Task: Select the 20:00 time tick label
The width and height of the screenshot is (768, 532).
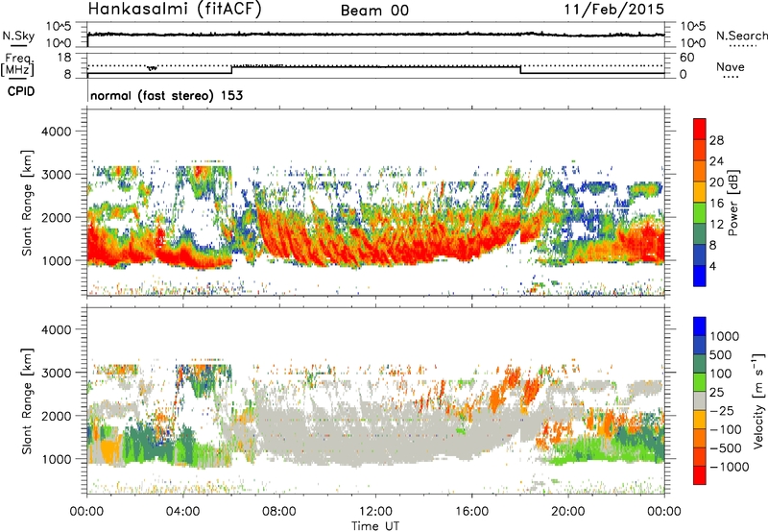Action: (x=567, y=512)
